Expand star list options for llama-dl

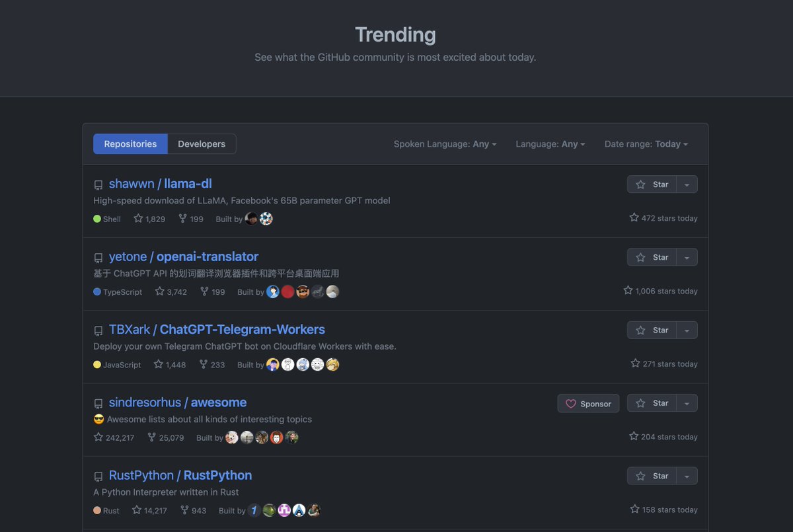pos(687,184)
